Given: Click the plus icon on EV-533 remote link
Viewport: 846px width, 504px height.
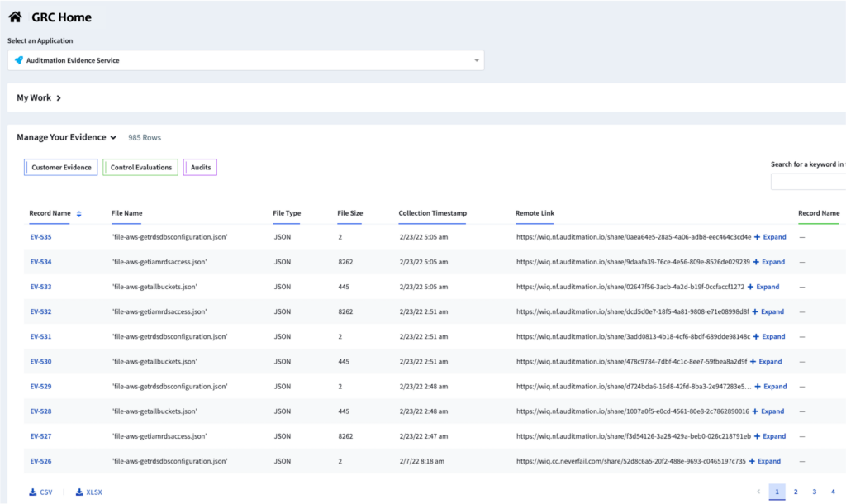Looking at the screenshot, I should coord(750,287).
